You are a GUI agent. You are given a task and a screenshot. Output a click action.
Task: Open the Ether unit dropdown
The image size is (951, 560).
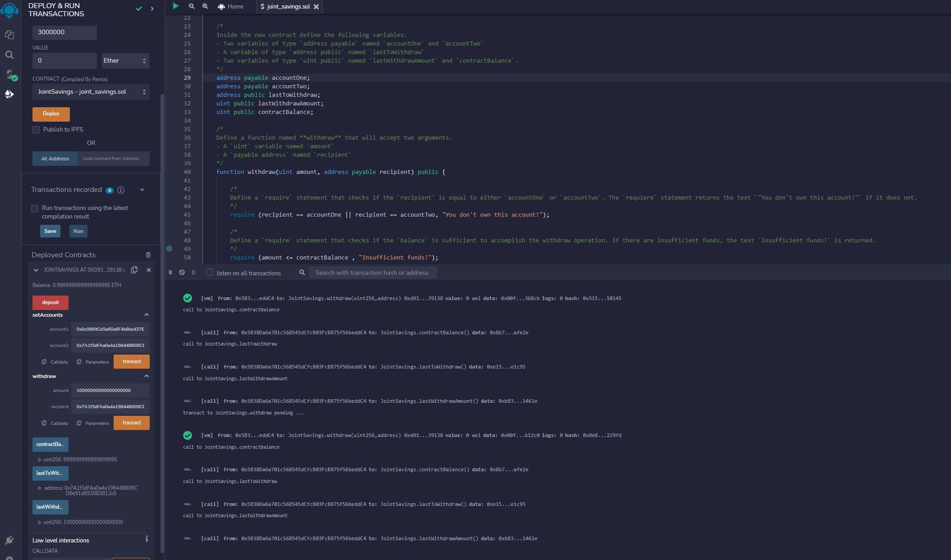[x=125, y=60]
